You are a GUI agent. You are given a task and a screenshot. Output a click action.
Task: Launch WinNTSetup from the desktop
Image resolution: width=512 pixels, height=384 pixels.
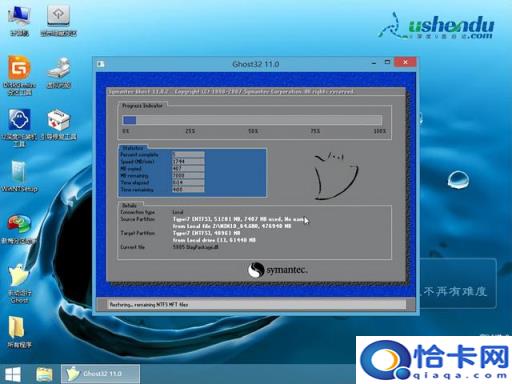click(x=19, y=177)
